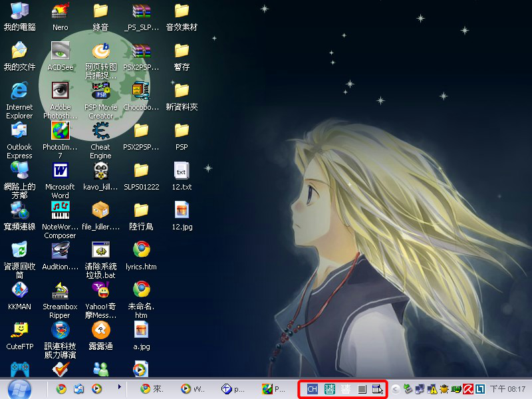Click the taskbar clock showing 下午 08:17

[508, 389]
